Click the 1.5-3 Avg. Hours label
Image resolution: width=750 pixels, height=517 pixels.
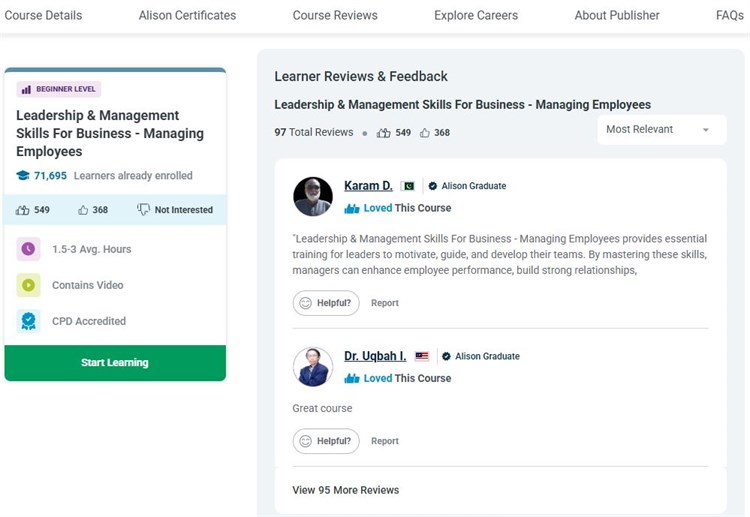pos(91,249)
